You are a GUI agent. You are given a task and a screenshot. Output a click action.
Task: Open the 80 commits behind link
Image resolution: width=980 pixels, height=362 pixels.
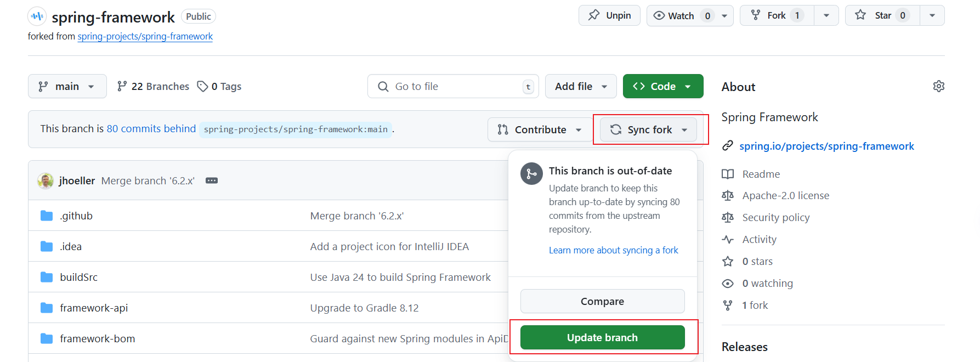pos(151,128)
